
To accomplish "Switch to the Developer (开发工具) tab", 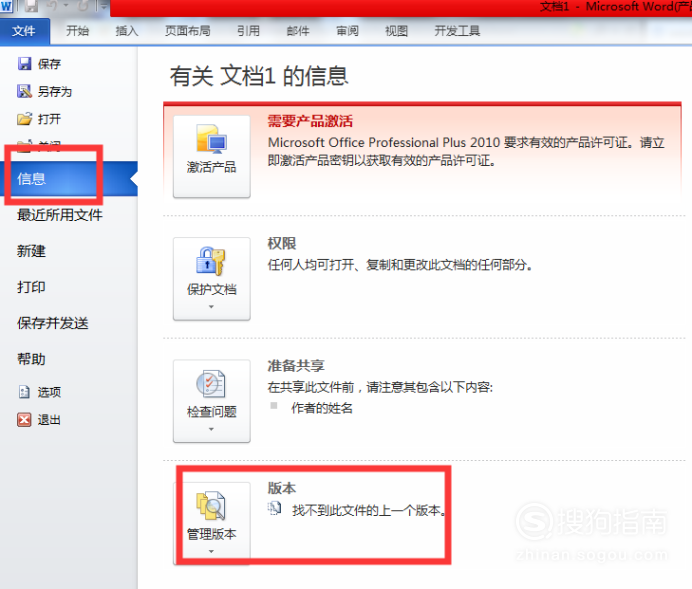I will pos(457,31).
